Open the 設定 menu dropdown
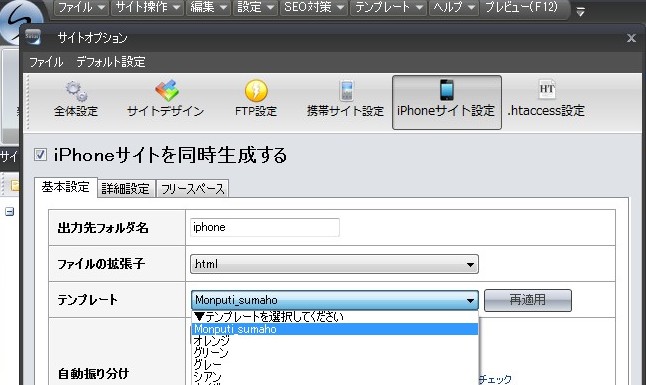 pos(255,7)
